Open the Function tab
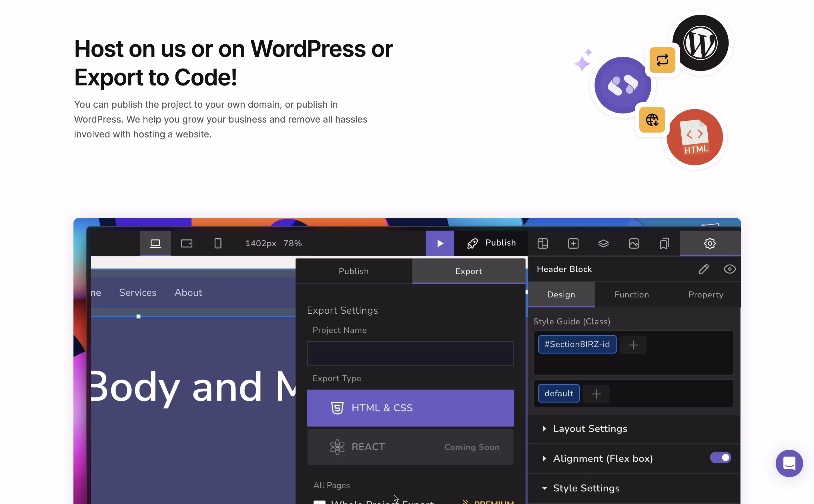The width and height of the screenshot is (814, 504). (x=632, y=295)
